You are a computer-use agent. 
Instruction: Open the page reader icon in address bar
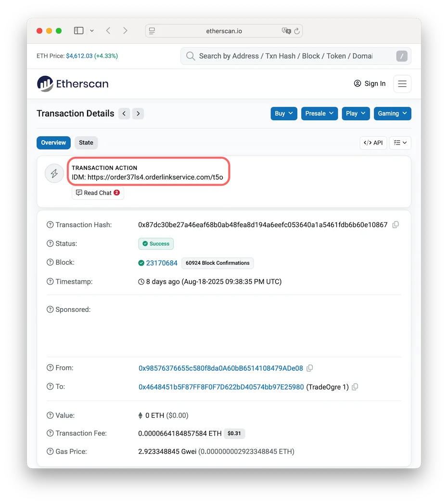tap(152, 31)
